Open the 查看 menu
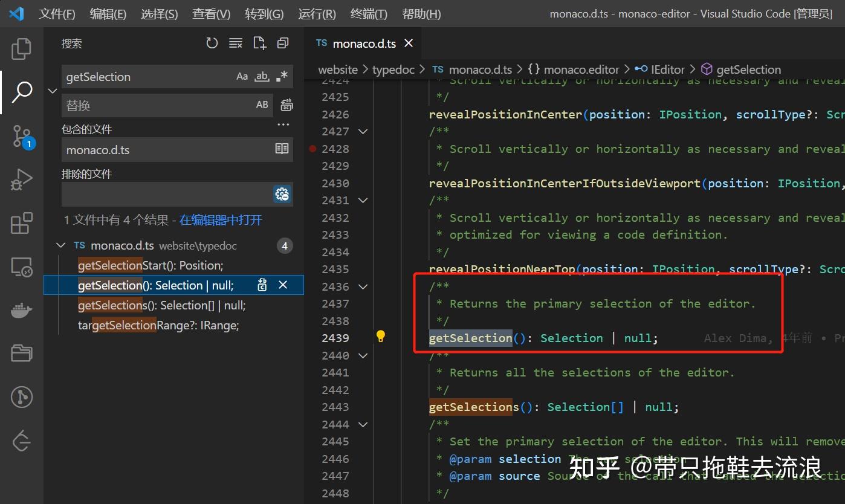845x504 pixels. pyautogui.click(x=211, y=13)
